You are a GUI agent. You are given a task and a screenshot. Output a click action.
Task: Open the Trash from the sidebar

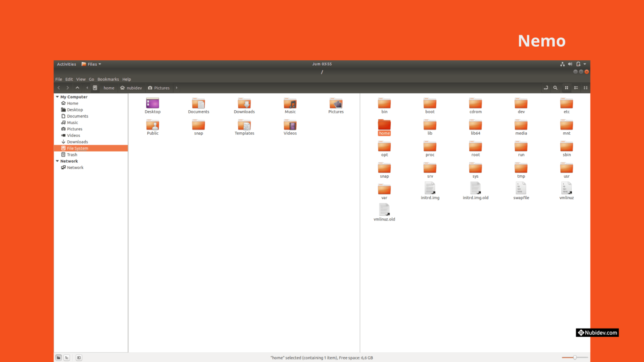(x=71, y=154)
